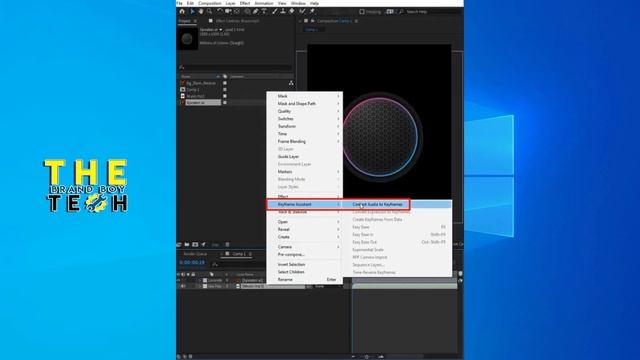640x360 pixels.
Task: Open the File menu
Action: (x=180, y=3)
